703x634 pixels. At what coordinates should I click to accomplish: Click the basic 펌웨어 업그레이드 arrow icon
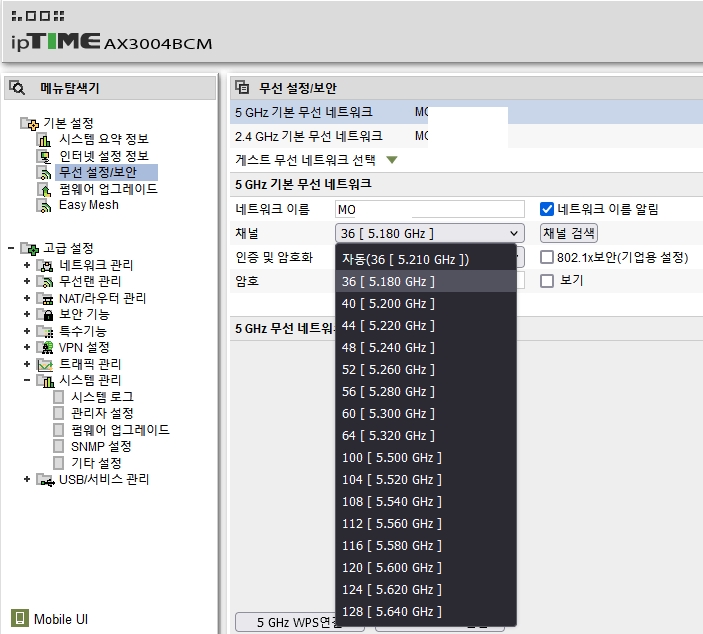[x=44, y=190]
